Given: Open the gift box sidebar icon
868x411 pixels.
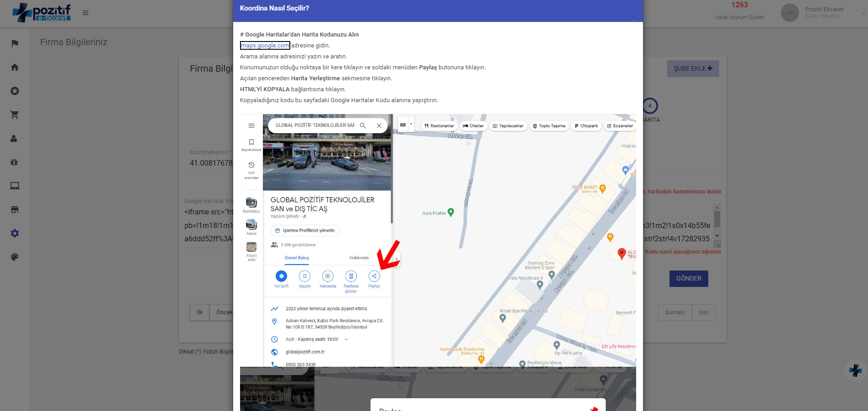Looking at the screenshot, I should 15,162.
